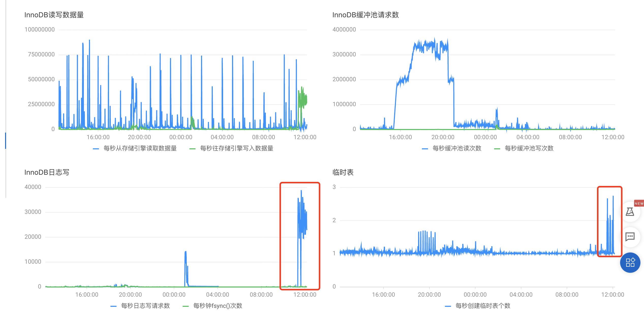
Task: Click the blue scroll indicator on left edge
Action: [x=6, y=140]
